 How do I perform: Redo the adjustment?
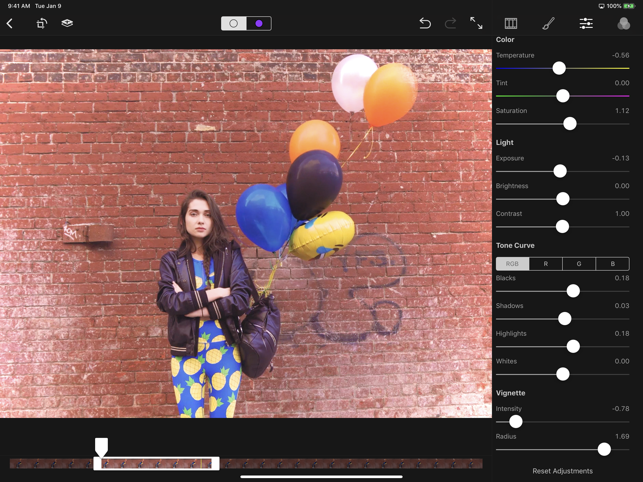tap(450, 23)
